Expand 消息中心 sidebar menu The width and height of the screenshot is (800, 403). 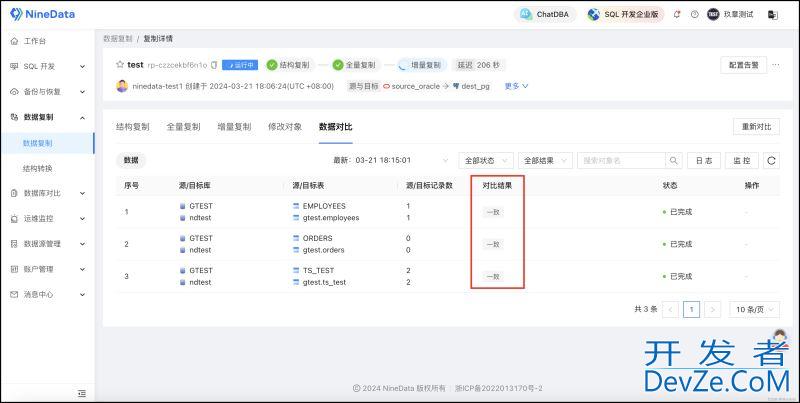pos(48,294)
